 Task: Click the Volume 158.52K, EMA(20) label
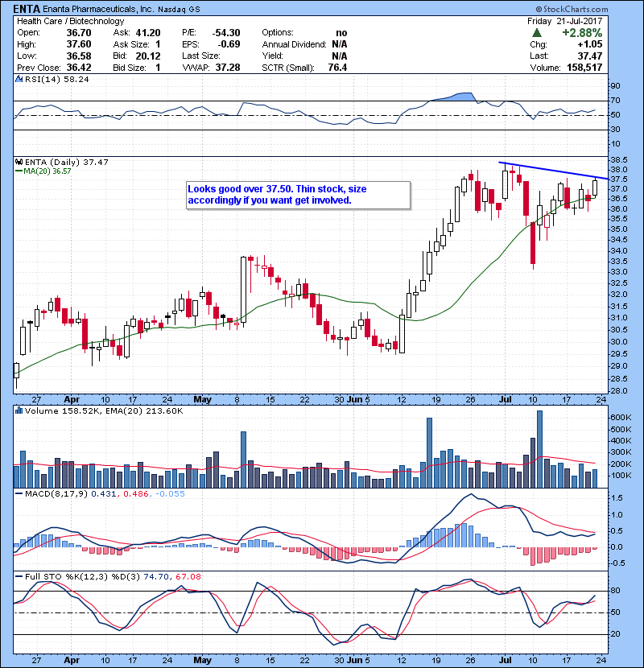click(104, 410)
